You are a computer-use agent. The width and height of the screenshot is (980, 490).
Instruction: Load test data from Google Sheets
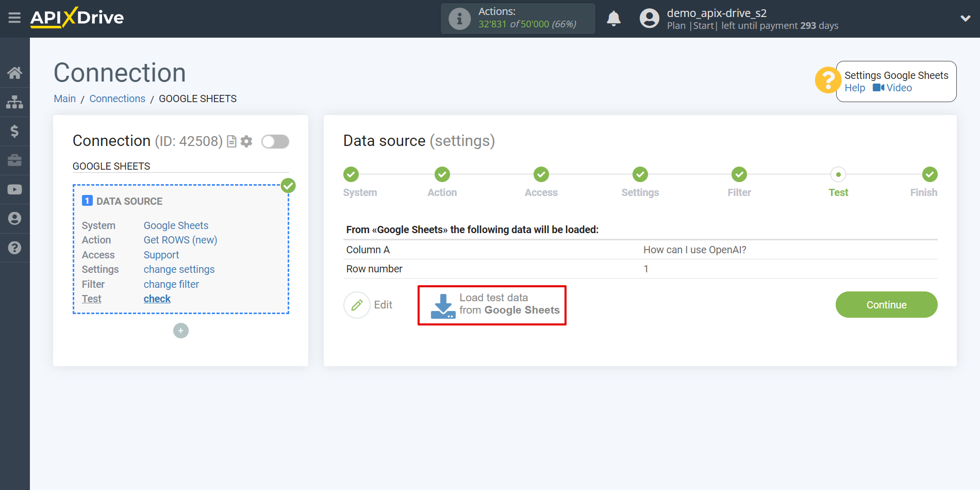tap(492, 305)
